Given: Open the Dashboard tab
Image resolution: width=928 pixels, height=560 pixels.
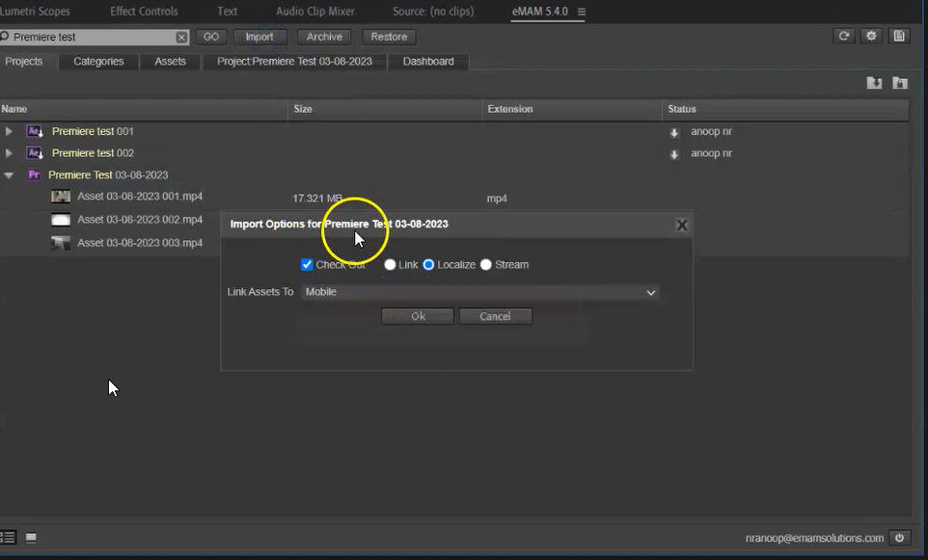Looking at the screenshot, I should pyautogui.click(x=428, y=62).
